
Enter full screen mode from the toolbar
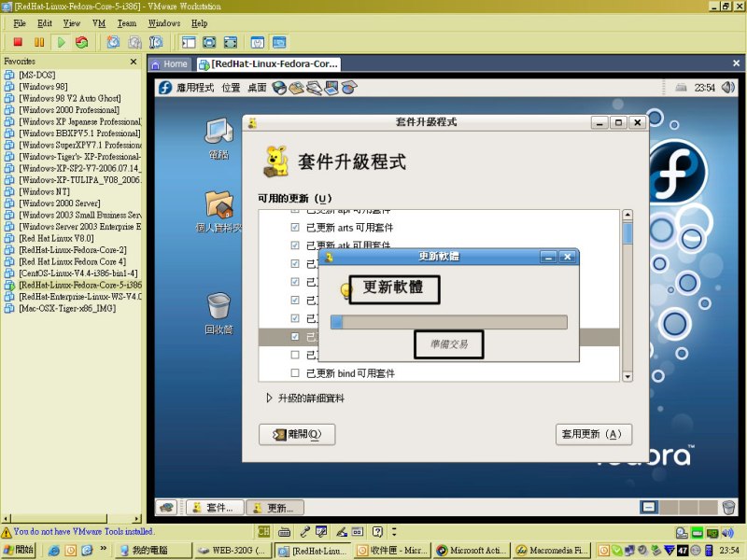pyautogui.click(x=209, y=42)
